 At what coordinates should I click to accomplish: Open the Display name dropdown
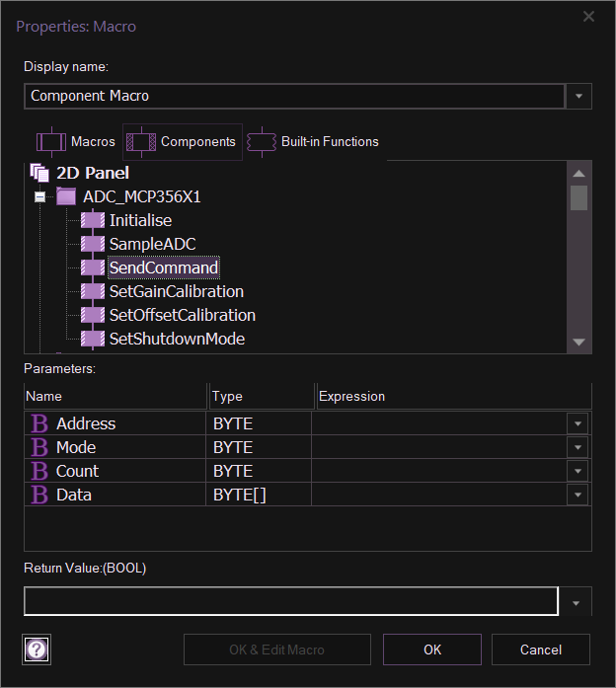pyautogui.click(x=578, y=96)
